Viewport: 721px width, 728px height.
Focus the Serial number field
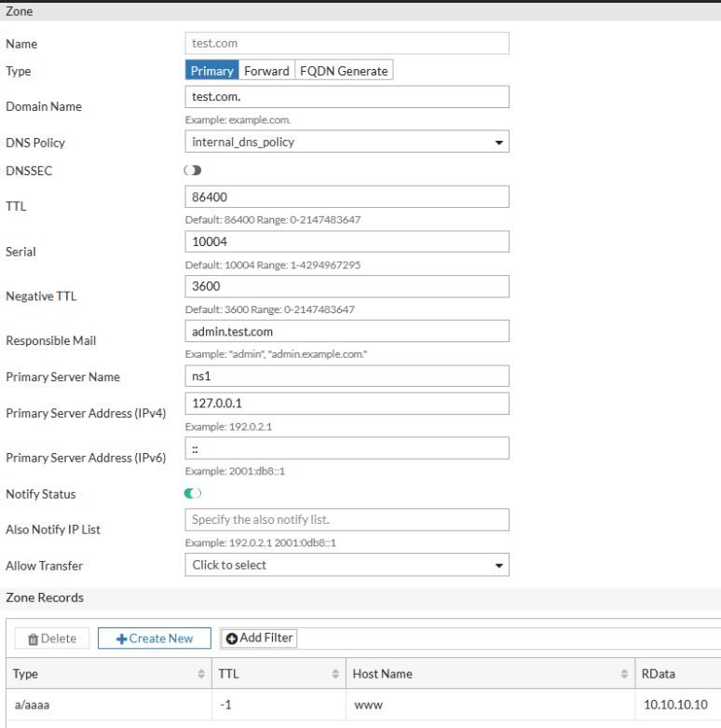[x=347, y=240]
